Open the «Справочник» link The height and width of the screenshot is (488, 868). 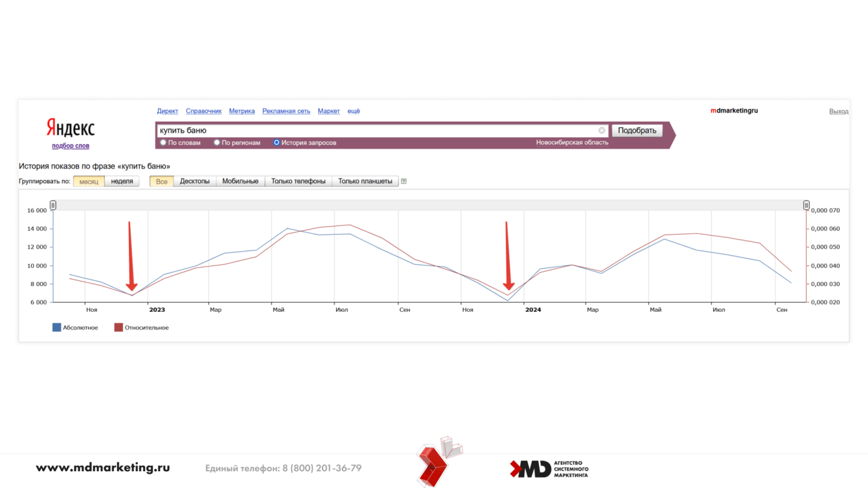(x=203, y=111)
